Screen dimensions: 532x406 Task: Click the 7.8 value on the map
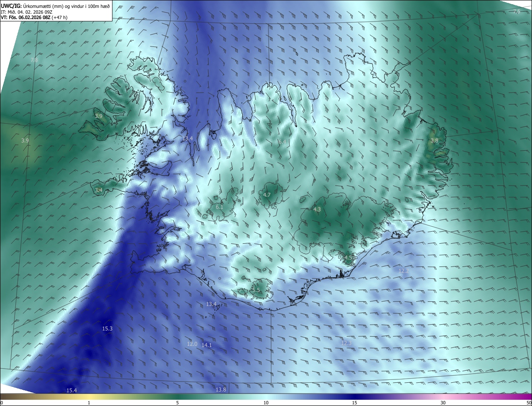tap(34, 60)
